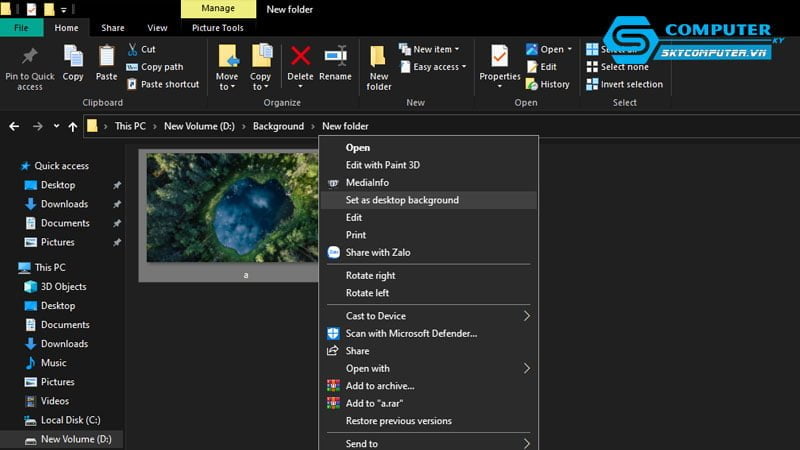Expand Open with submenu
The height and width of the screenshot is (450, 800).
pos(527,368)
